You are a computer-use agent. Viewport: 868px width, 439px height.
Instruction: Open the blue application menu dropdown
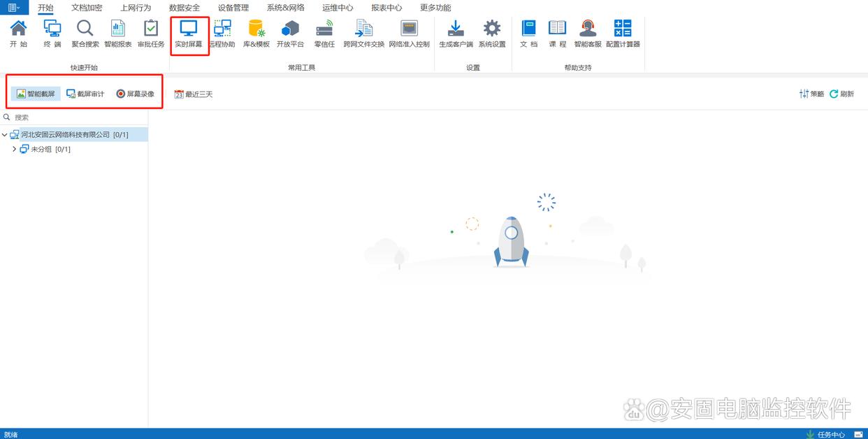(x=14, y=8)
